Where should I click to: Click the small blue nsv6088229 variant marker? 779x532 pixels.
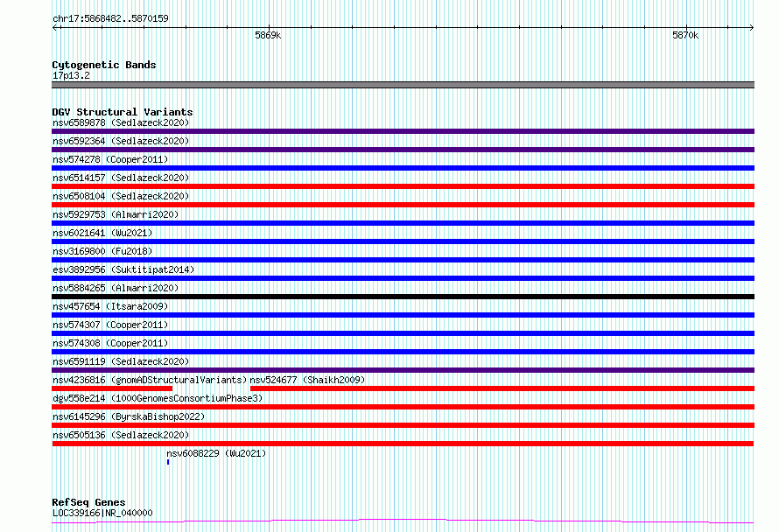[168, 462]
